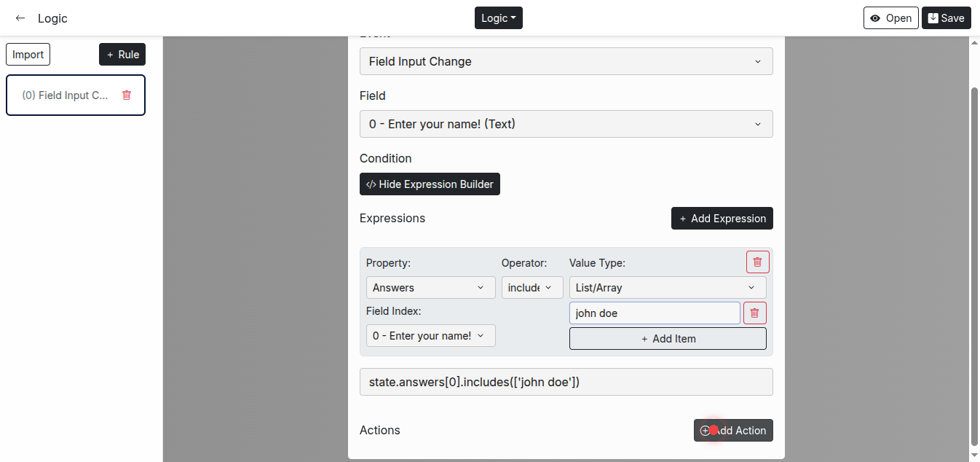Click into the 'john doe' value input field
The width and height of the screenshot is (980, 462).
tap(654, 313)
